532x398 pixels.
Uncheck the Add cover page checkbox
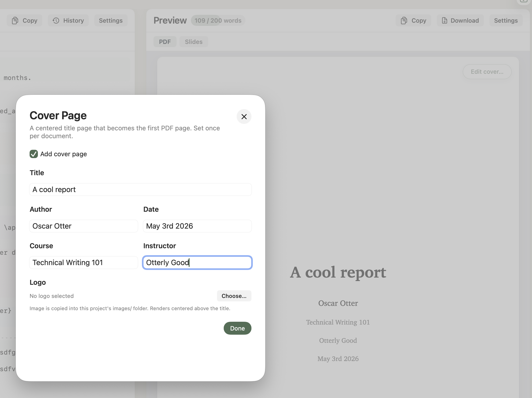coord(34,154)
